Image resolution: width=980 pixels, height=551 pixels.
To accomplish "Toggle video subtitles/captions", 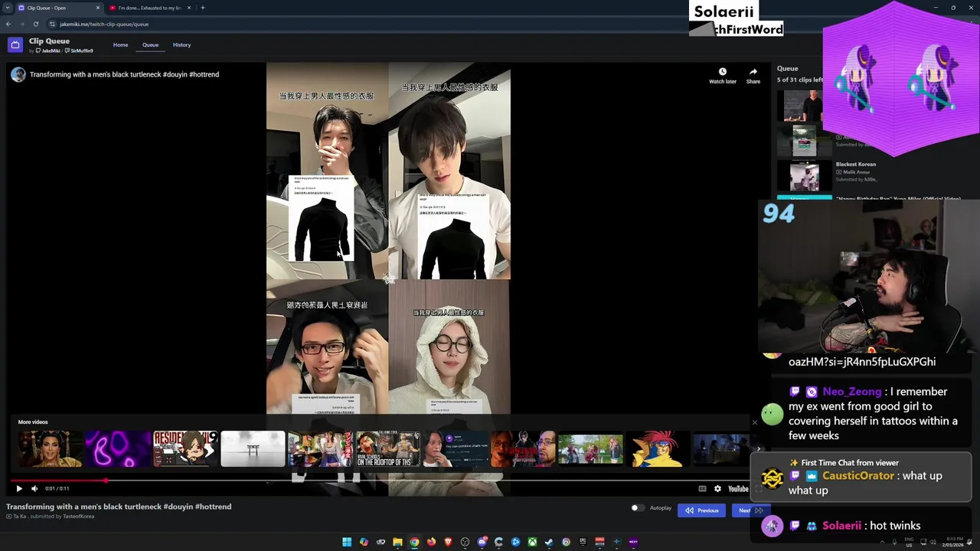I will [702, 488].
